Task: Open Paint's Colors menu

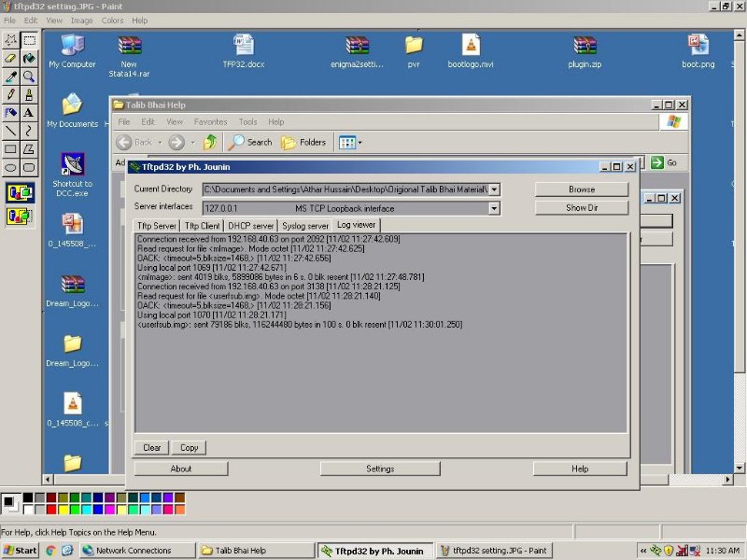Action: (112, 21)
